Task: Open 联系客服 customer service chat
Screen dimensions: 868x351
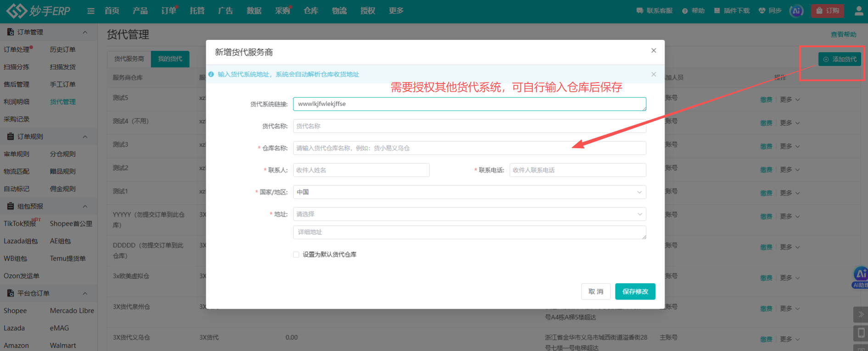Action: (654, 11)
